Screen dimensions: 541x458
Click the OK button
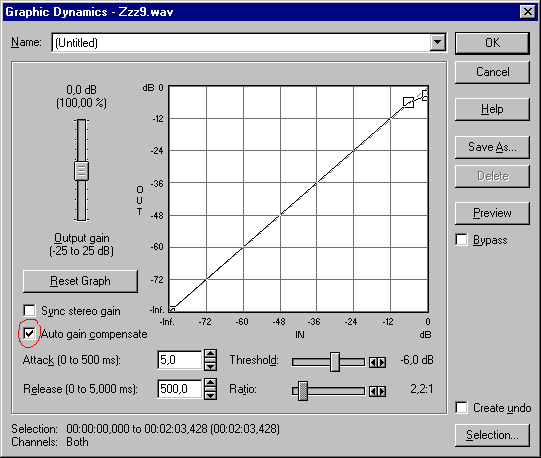tap(492, 43)
